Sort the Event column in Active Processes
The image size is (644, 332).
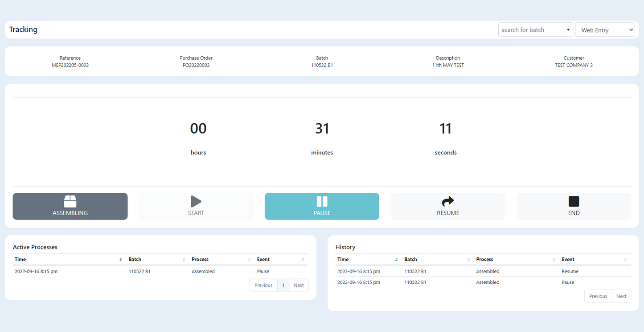click(x=302, y=259)
